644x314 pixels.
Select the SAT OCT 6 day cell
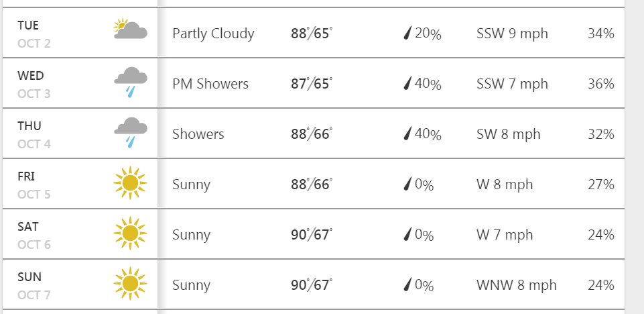tap(80, 234)
